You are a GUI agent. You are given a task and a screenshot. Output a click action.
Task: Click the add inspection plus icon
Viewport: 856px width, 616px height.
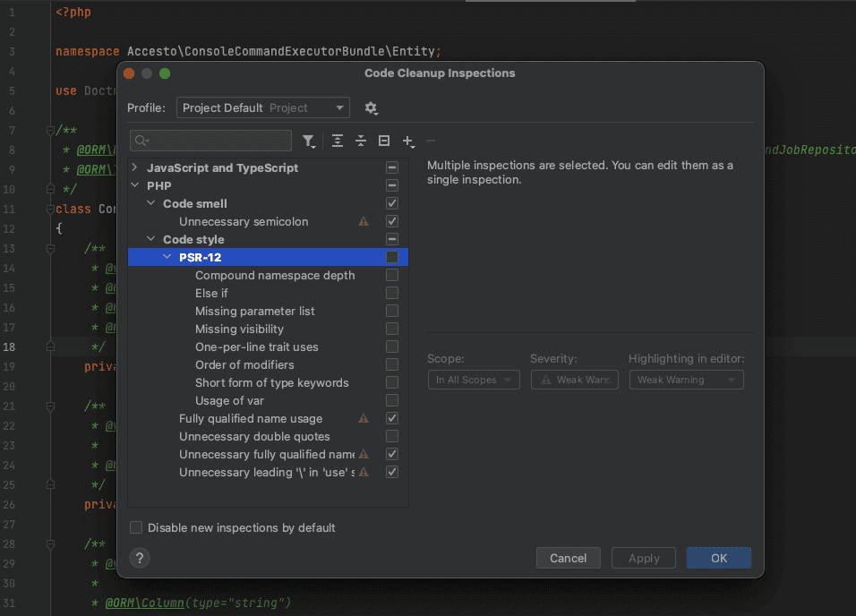(x=408, y=141)
